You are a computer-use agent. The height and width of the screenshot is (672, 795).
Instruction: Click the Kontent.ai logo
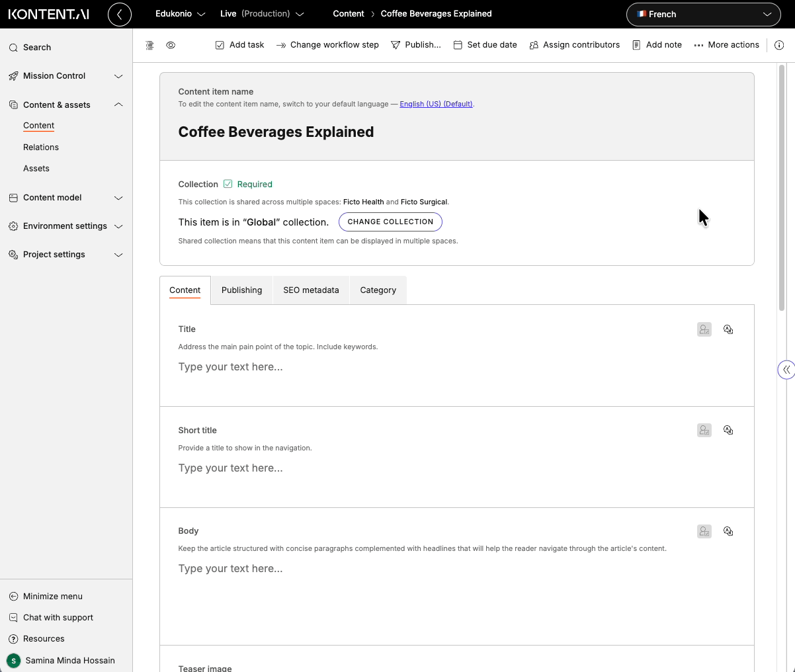coord(48,14)
